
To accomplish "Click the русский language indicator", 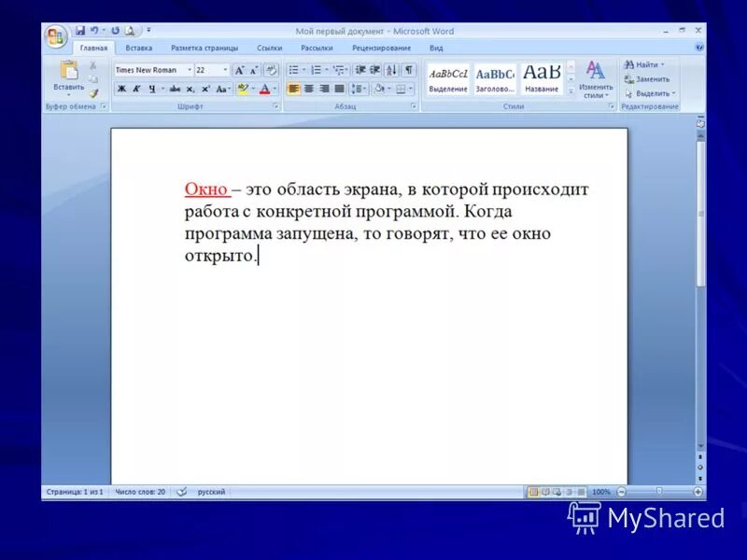I will click(211, 492).
